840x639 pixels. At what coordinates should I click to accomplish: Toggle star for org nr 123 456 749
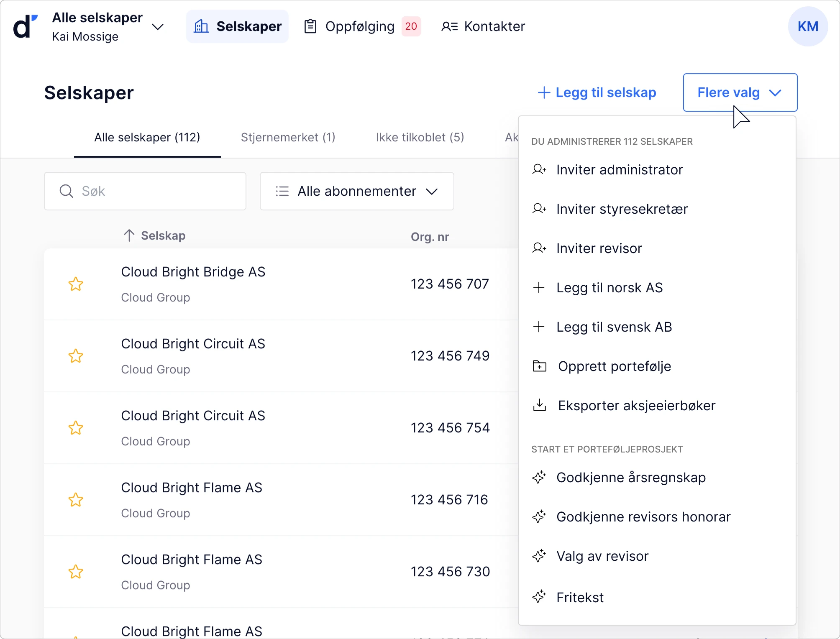pos(76,356)
